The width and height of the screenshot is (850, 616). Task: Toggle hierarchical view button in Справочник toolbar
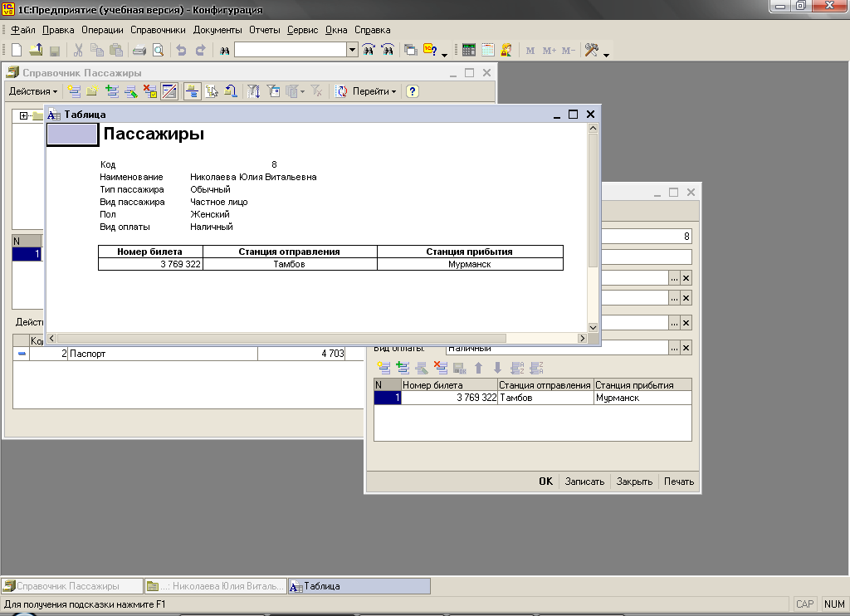point(192,91)
